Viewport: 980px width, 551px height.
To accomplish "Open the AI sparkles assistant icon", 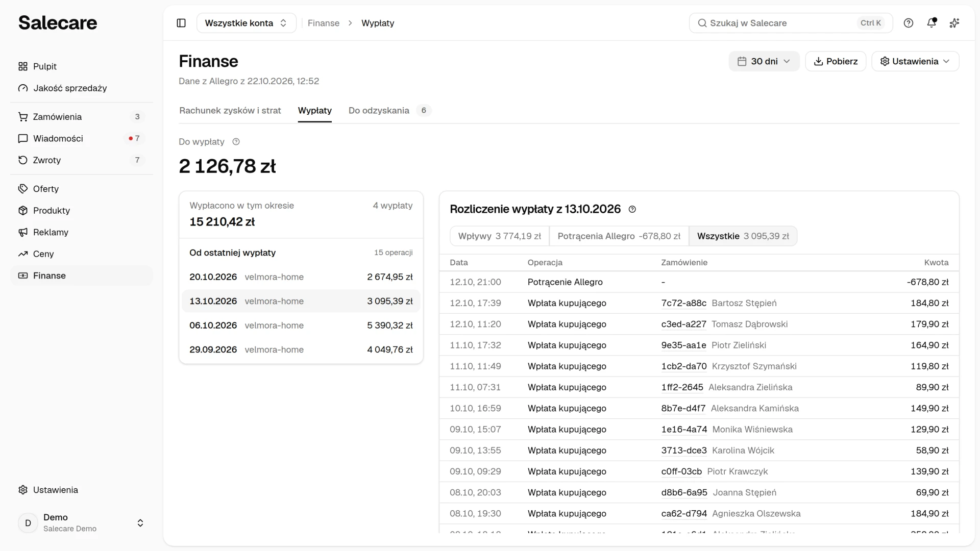I will pos(954,23).
